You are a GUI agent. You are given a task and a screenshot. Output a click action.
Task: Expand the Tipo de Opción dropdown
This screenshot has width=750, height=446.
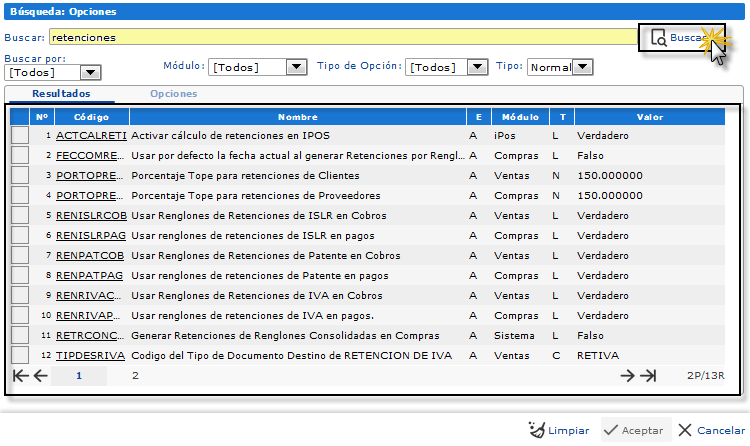[479, 67]
